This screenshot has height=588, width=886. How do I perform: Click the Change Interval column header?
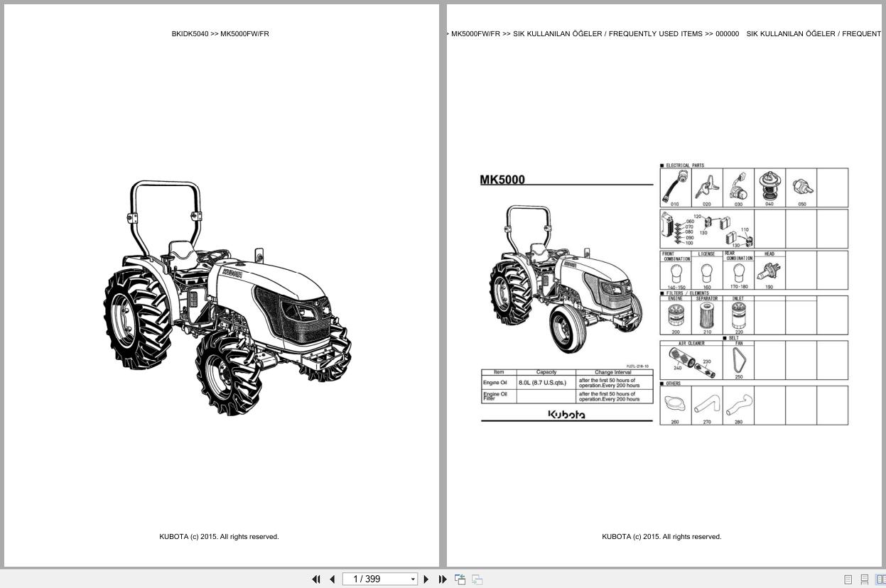[613, 372]
